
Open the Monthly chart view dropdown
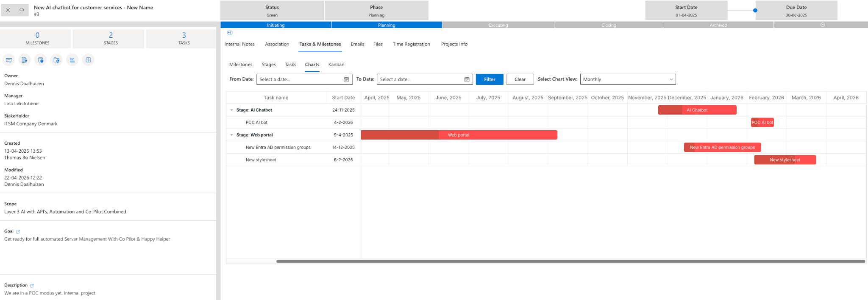pos(628,79)
